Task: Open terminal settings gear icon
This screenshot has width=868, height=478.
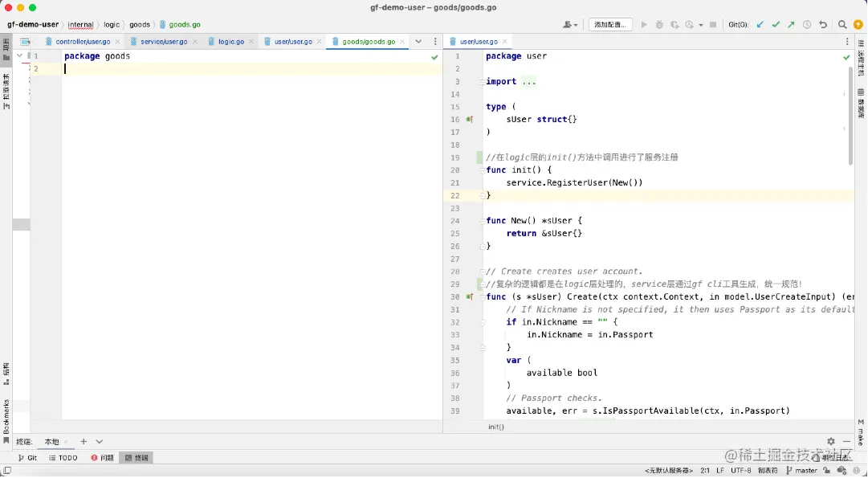Action: coord(831,441)
